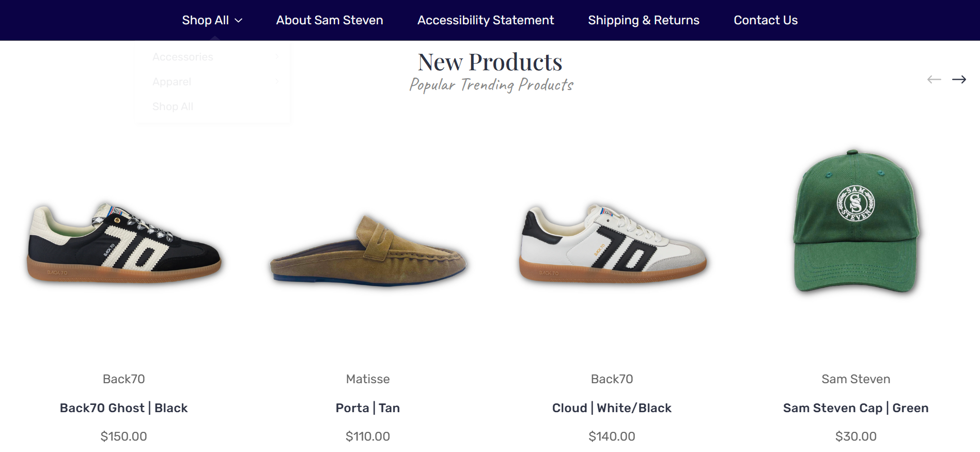Screen dimensions: 980x452
Task: Expand Accessories submenu chevron
Action: click(277, 56)
